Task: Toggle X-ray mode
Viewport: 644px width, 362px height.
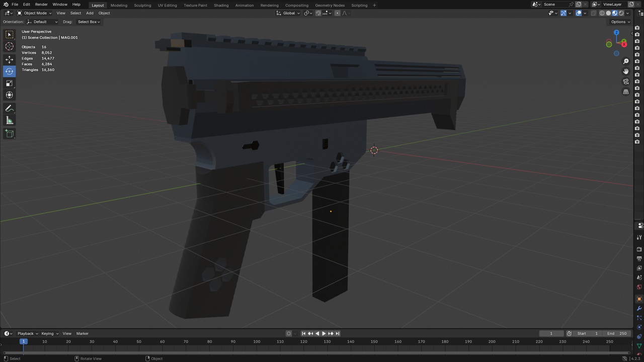Action: pyautogui.click(x=594, y=13)
